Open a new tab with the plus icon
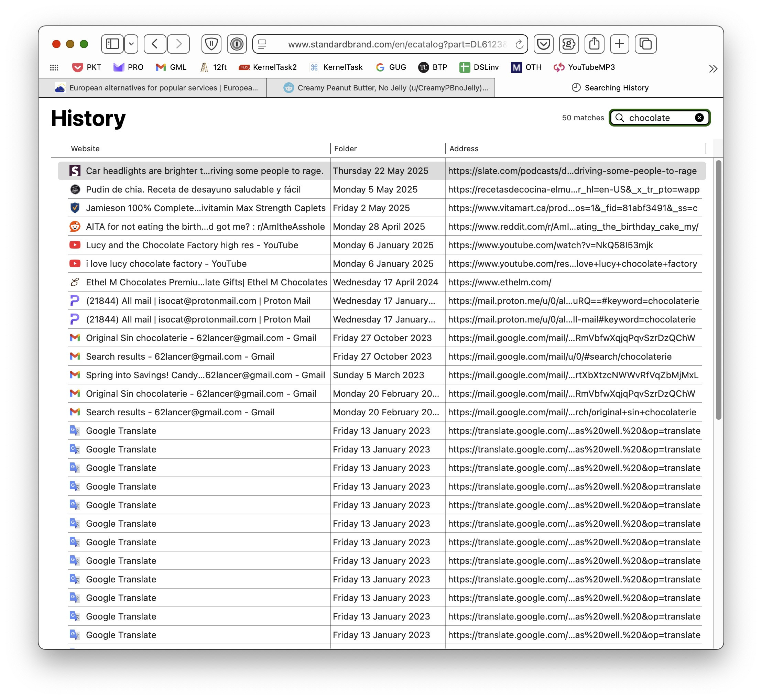This screenshot has width=762, height=700. coord(620,44)
